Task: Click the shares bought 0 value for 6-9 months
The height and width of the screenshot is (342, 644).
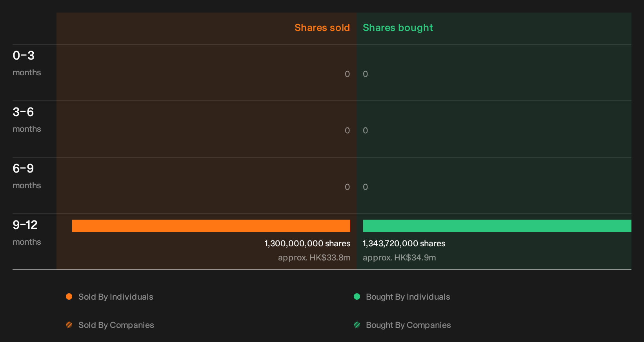Action: (x=366, y=187)
